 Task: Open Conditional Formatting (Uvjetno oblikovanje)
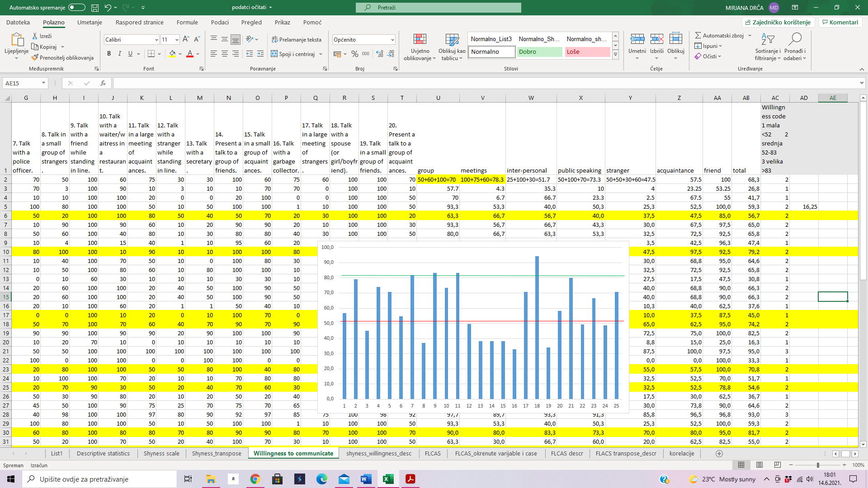point(420,47)
